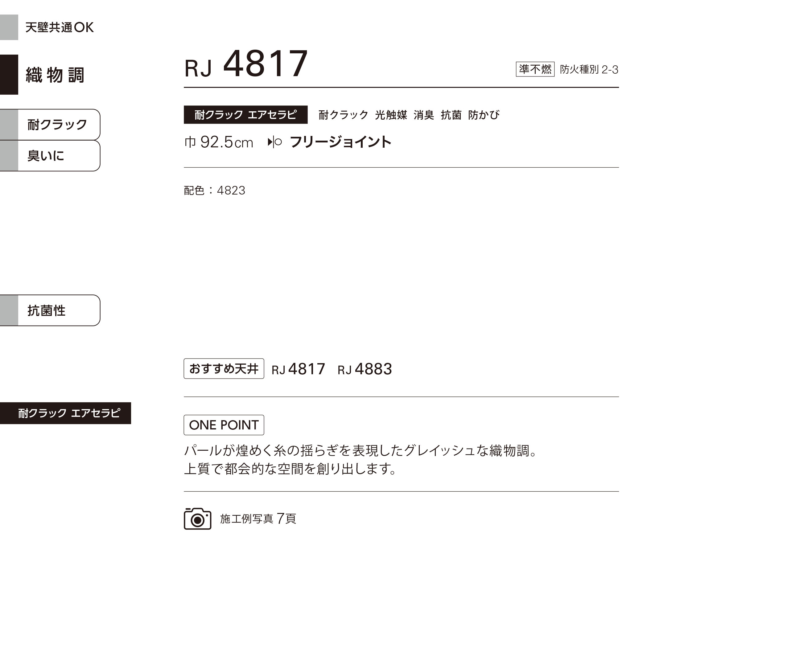The height and width of the screenshot is (648, 812).
Task: Click the left sidebar 耐クラック エアセラピ banner
Action: click(x=65, y=413)
